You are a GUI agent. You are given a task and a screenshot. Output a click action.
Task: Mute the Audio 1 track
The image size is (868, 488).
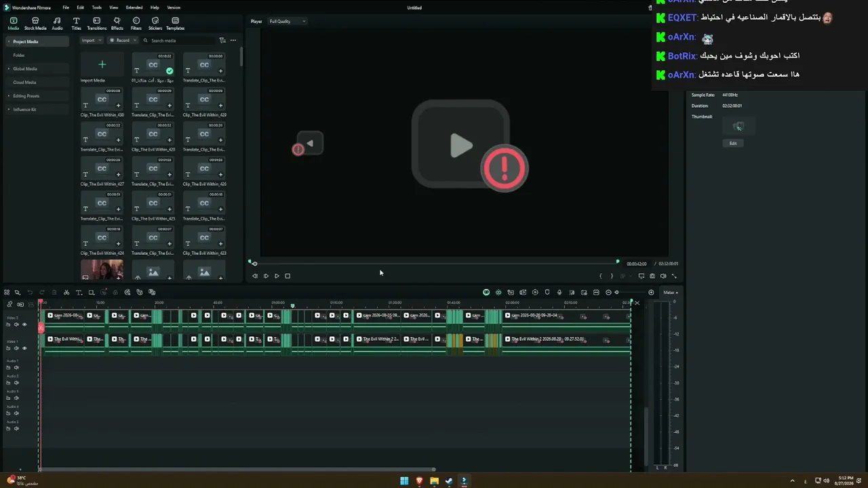(x=17, y=367)
